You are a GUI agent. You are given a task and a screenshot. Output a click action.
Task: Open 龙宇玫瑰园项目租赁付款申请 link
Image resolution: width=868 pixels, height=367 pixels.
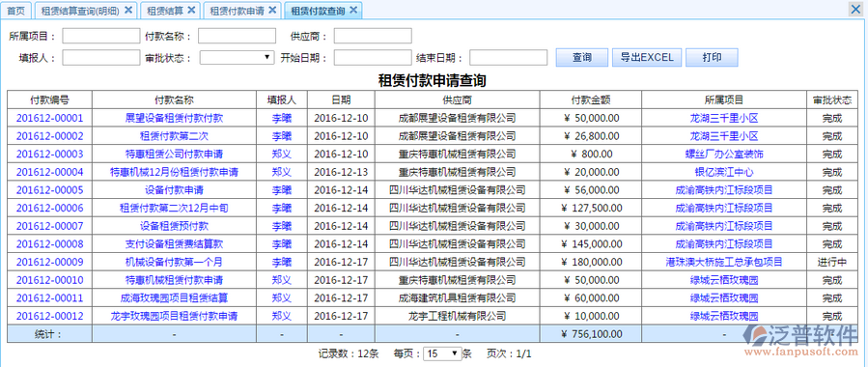point(175,316)
